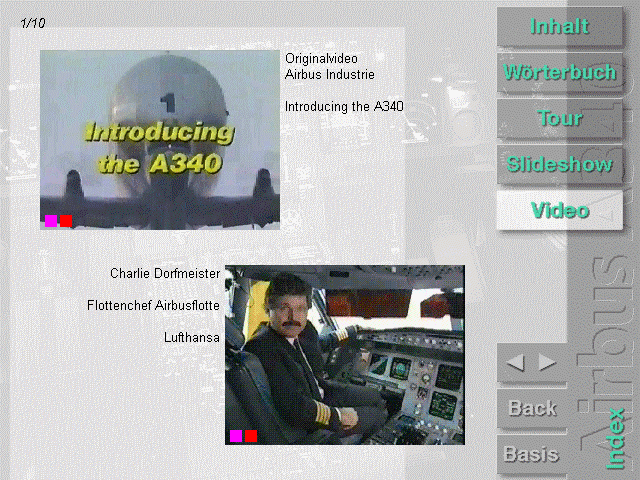Play the cockpit pilot video thumbnail
Screen dimensions: 640x480
coord(345,354)
